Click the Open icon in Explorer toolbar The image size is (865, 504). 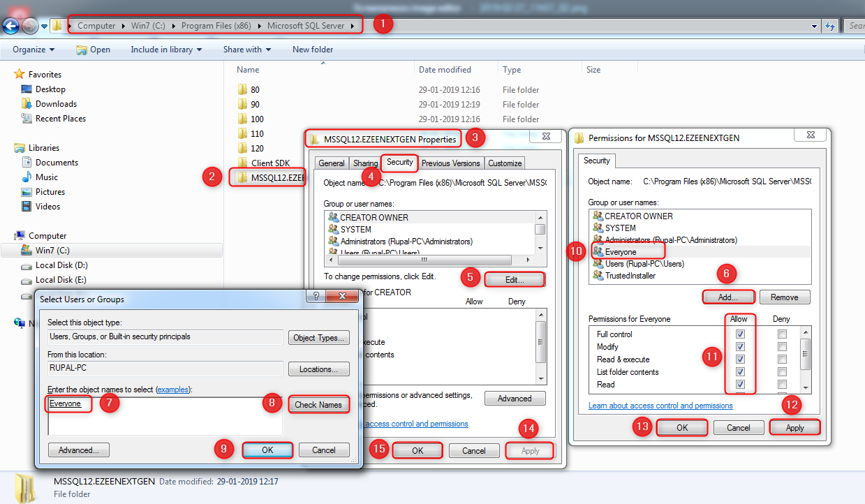(82, 50)
